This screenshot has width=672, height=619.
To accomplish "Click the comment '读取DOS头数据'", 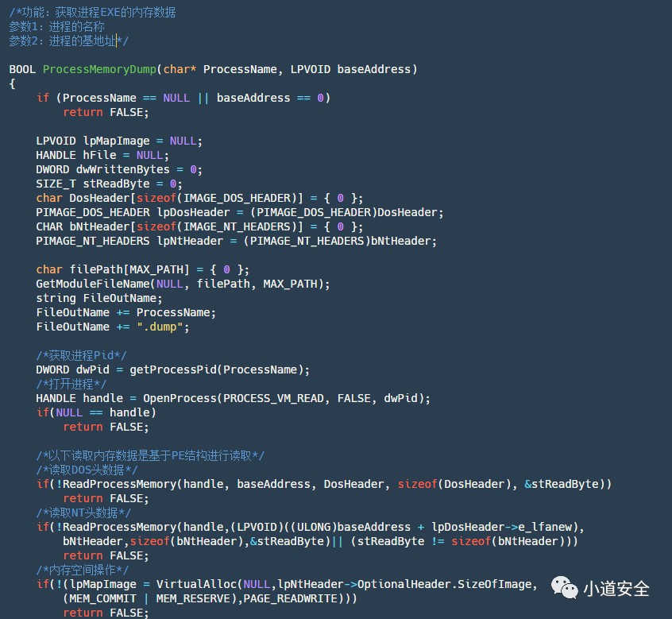I will pos(87,470).
